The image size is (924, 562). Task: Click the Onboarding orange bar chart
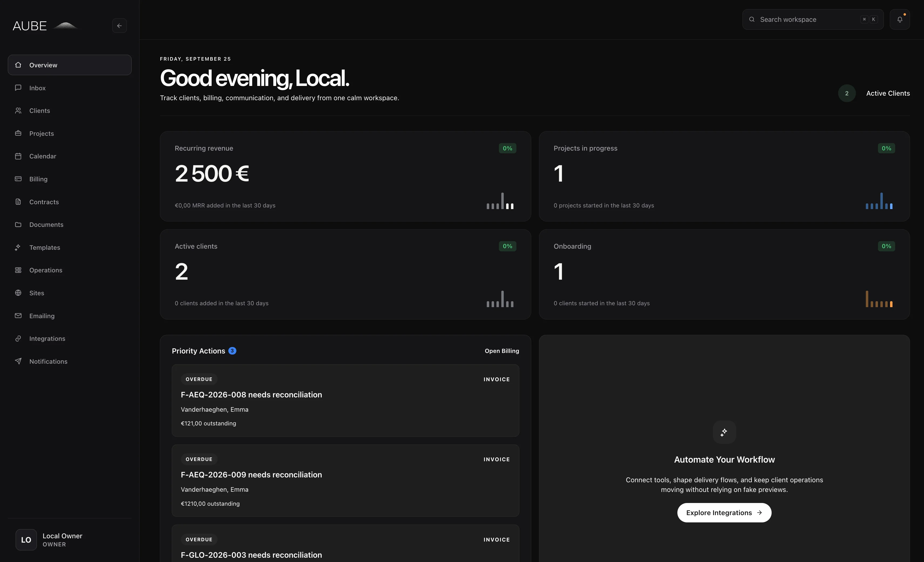(879, 299)
